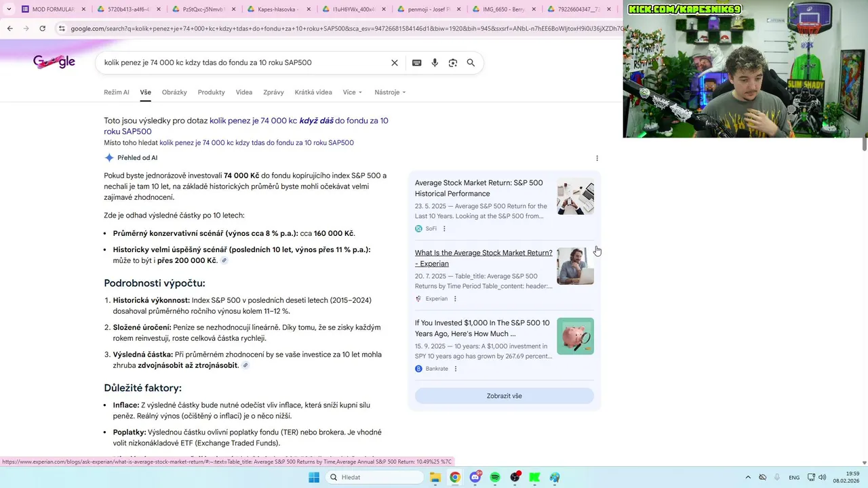This screenshot has height=488, width=868.
Task: Switch to 'Produkty' results tab
Action: [x=212, y=92]
